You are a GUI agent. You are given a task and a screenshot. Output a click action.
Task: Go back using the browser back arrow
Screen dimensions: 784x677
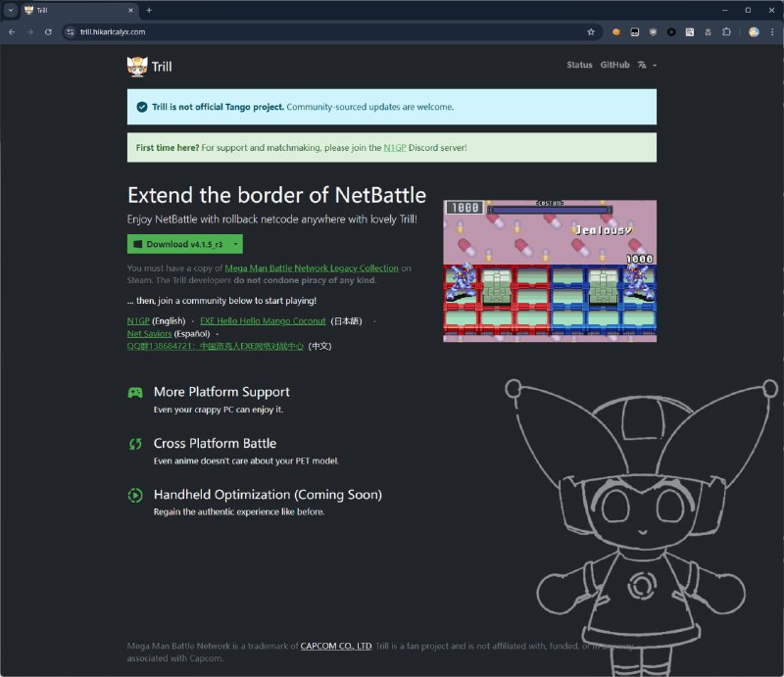pos(12,32)
